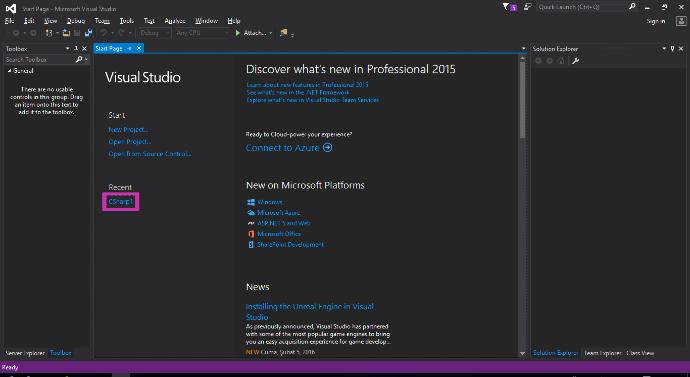The height and width of the screenshot is (377, 690).
Task: Click the Navigate Backward toolbar icon
Action: coord(16,33)
